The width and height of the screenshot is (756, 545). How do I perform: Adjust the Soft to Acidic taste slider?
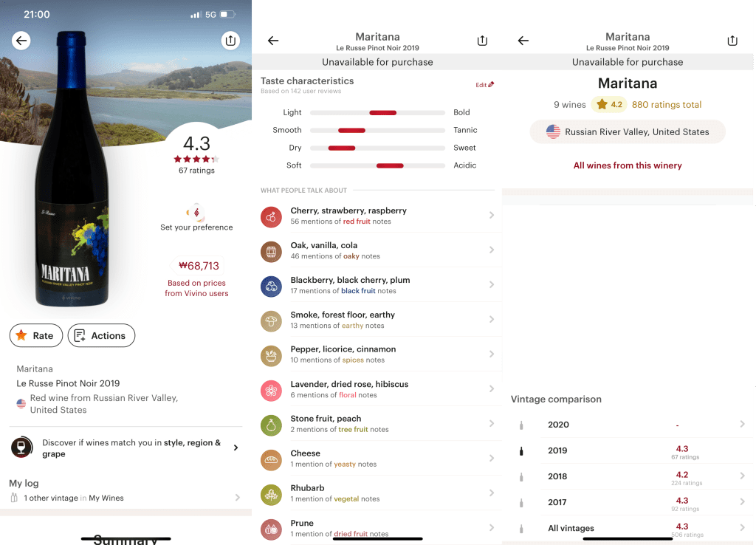click(x=377, y=166)
